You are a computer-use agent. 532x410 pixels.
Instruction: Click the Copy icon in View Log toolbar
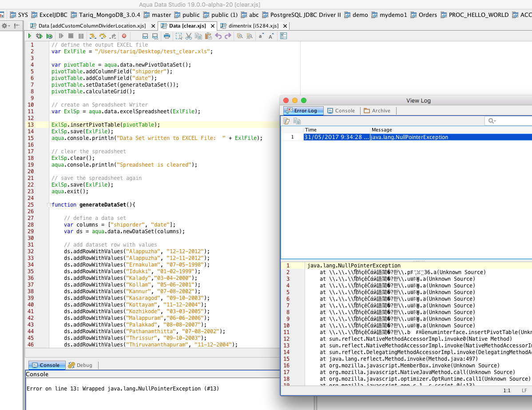pos(297,121)
